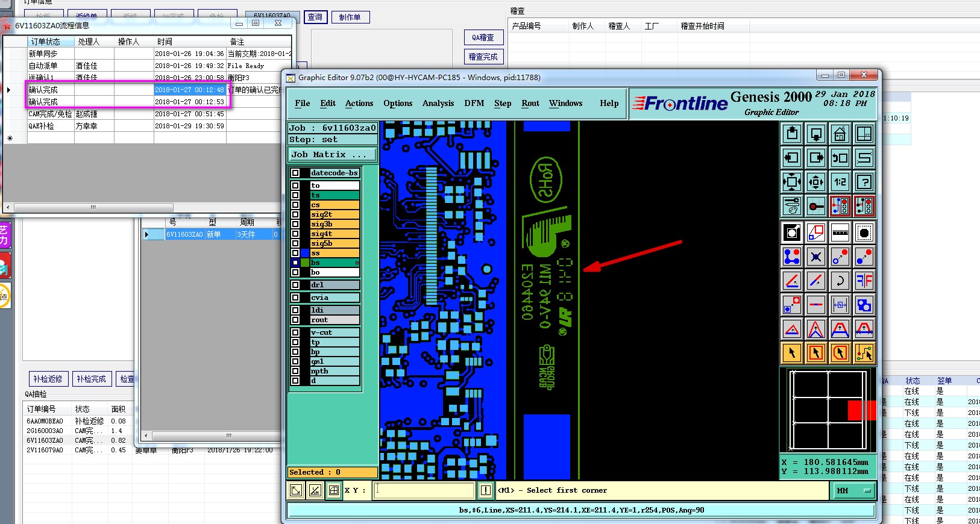Click the pan up view icon
The height and width of the screenshot is (524, 980).
point(792,134)
